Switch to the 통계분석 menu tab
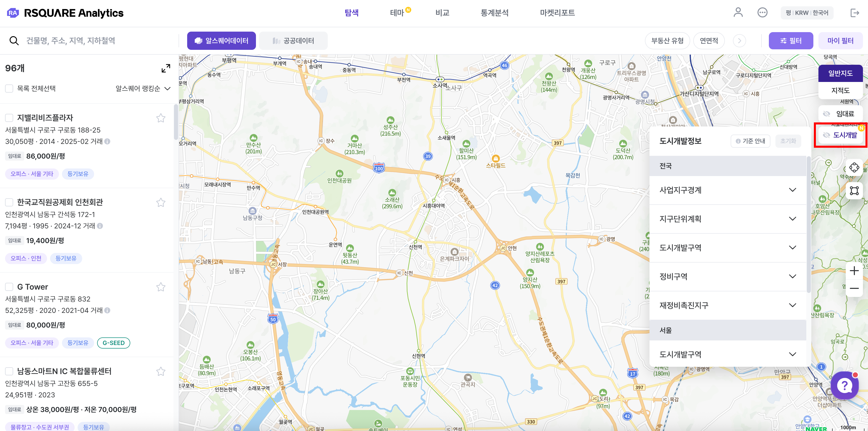Image resolution: width=868 pixels, height=431 pixels. [494, 13]
